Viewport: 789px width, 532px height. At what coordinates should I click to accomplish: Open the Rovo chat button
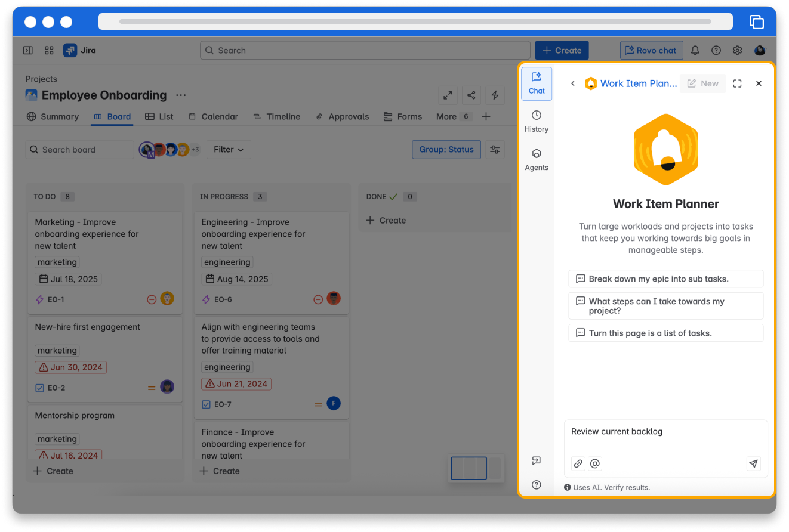click(x=651, y=51)
